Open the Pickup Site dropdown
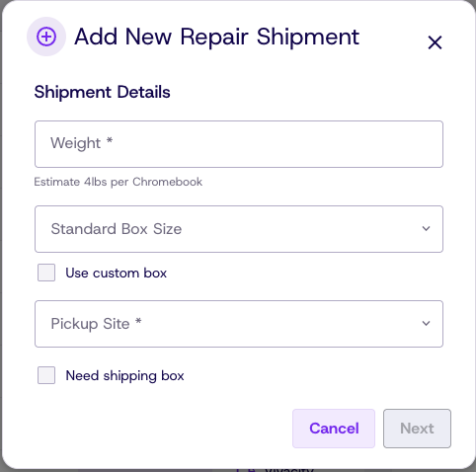 point(239,324)
